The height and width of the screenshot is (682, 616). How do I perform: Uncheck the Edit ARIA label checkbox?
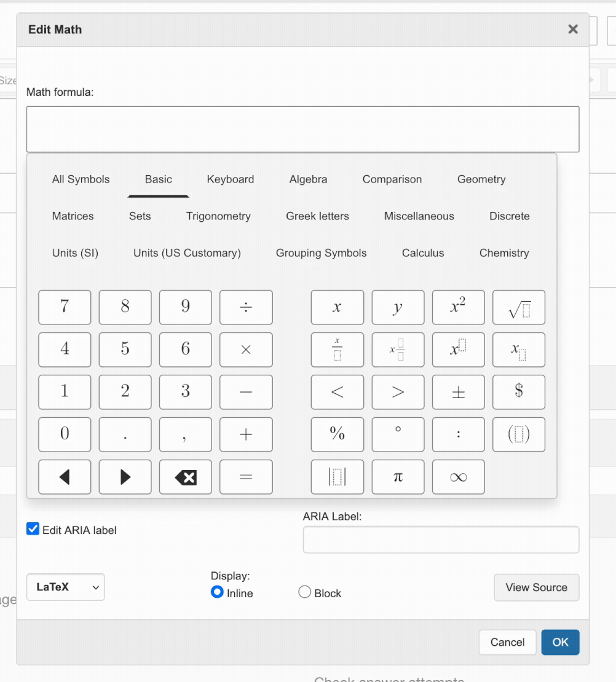pyautogui.click(x=33, y=529)
